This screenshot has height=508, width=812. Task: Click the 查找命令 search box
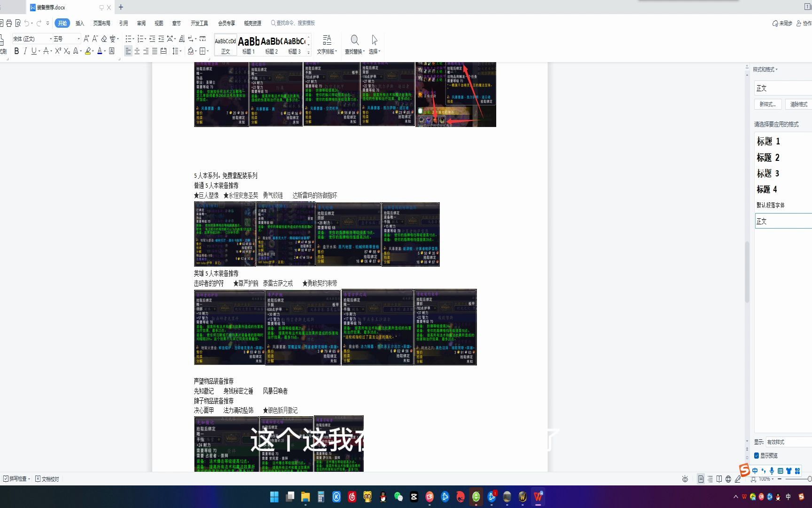[x=293, y=23]
